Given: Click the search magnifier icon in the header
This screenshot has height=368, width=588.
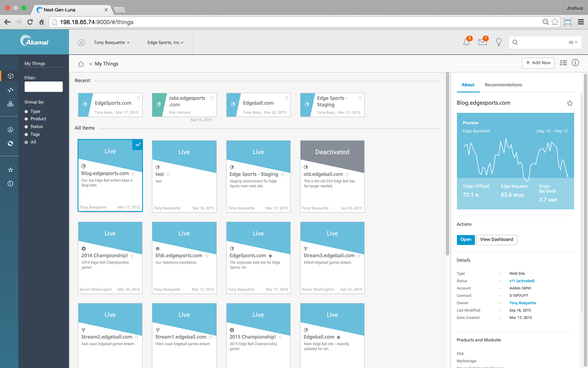Looking at the screenshot, I should coord(515,43).
